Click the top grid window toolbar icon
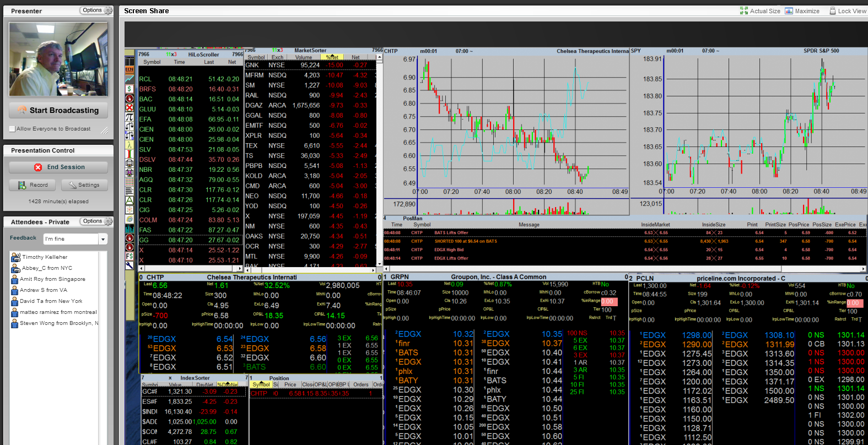Viewport: 868px width, 445px height. tap(130, 61)
